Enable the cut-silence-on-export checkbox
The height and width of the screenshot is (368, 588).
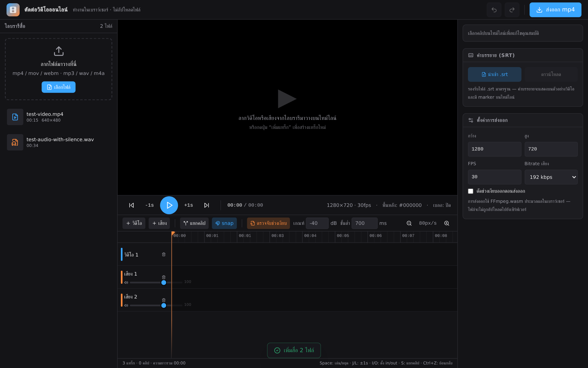click(x=470, y=191)
